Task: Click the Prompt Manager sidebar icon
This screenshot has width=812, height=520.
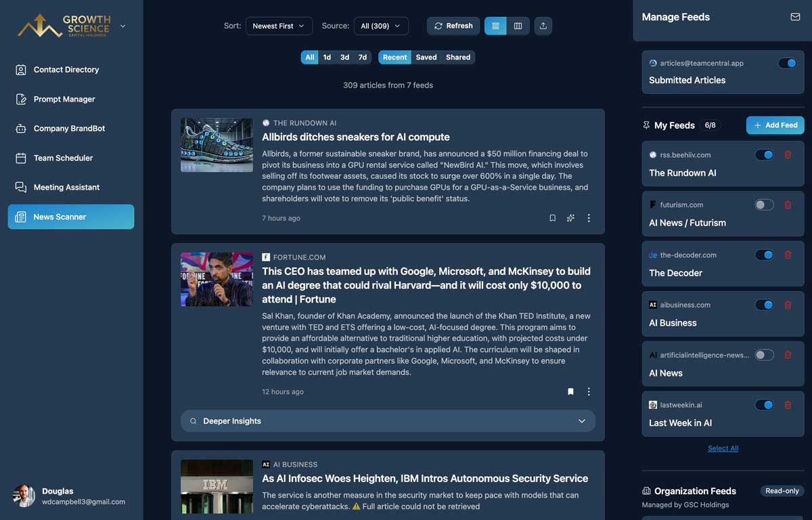Action: (x=21, y=99)
